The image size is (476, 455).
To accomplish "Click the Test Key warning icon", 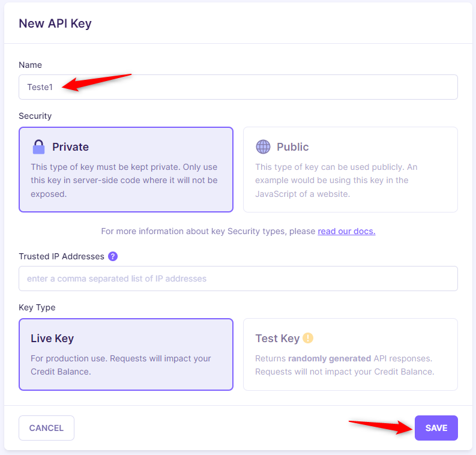I will pyautogui.click(x=308, y=338).
